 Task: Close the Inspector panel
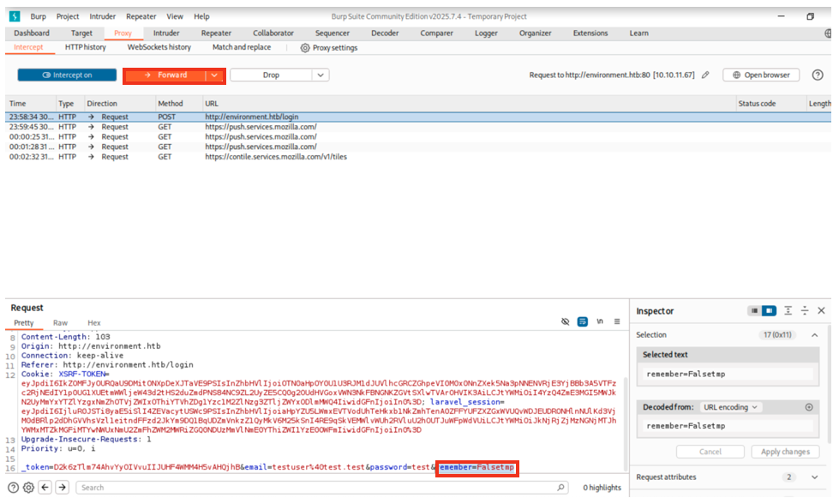coord(821,311)
